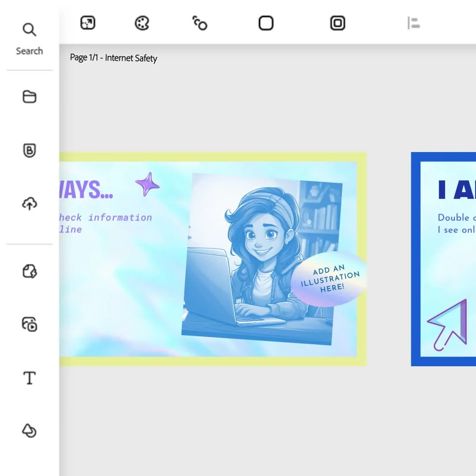Open the rounded square background color tool
The image size is (476, 476).
(266, 23)
